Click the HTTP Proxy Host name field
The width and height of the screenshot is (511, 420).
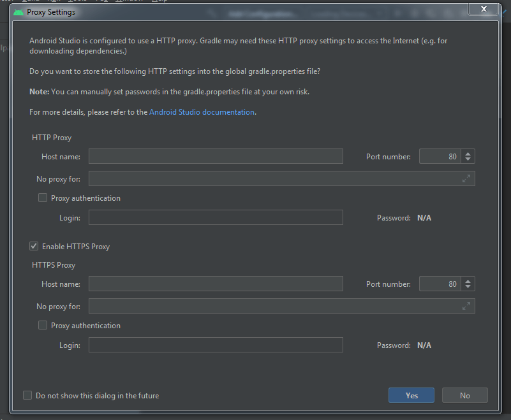(x=215, y=156)
